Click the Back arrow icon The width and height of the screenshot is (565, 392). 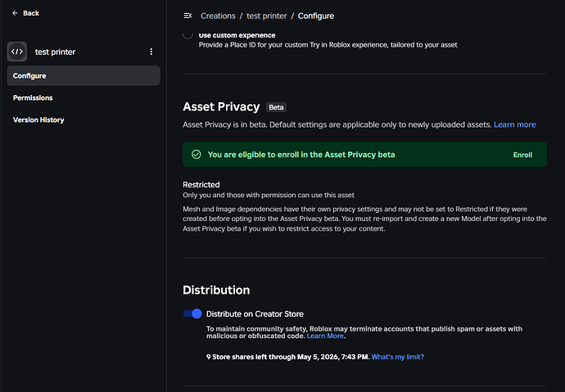click(16, 14)
